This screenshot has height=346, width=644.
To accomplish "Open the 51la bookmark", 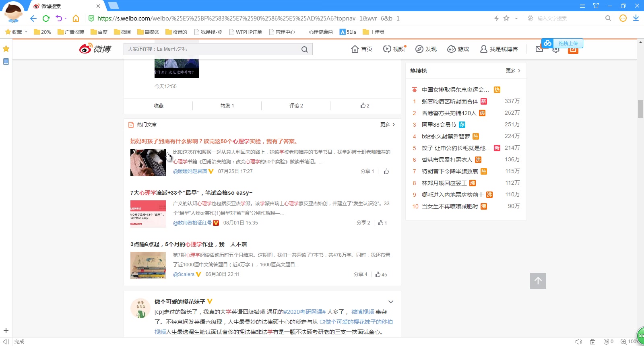I will click(348, 32).
